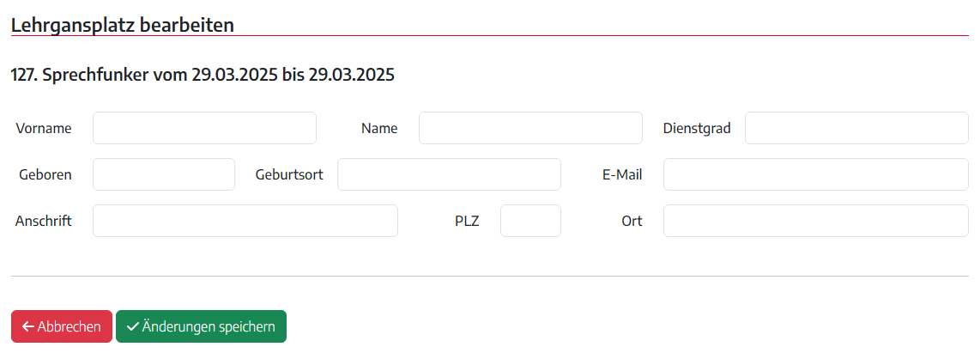Focus the Geburtsort input box
This screenshot has height=353, width=980.
(x=449, y=174)
